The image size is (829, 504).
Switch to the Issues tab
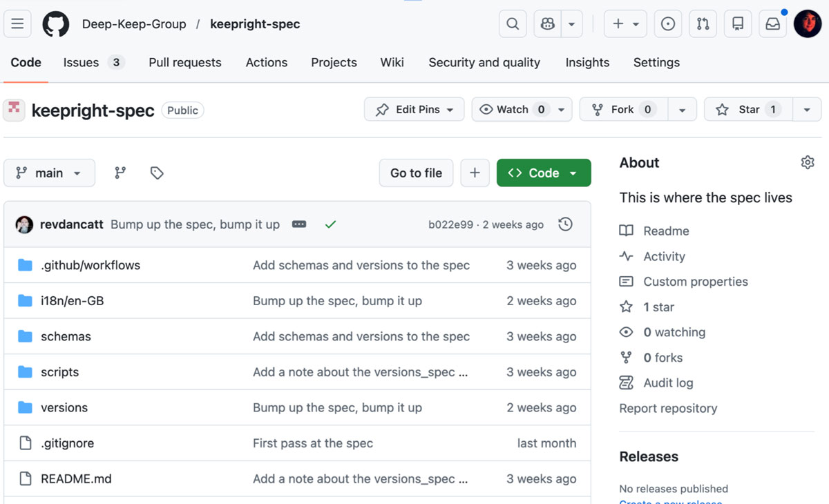pyautogui.click(x=93, y=62)
